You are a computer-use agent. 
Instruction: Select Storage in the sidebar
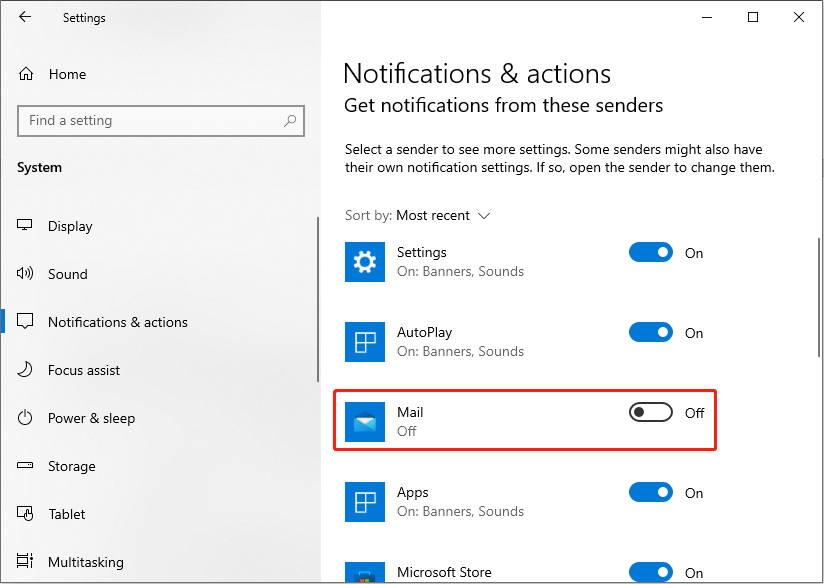pos(71,466)
